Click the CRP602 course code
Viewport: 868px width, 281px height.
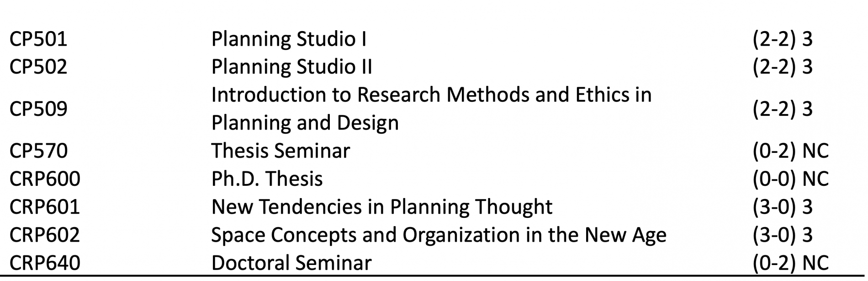click(45, 235)
